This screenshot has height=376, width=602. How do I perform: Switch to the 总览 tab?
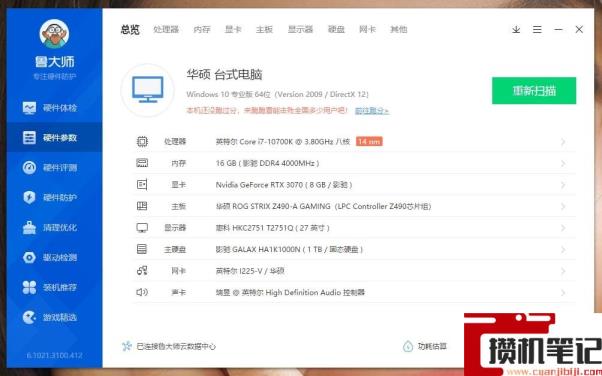pyautogui.click(x=130, y=30)
